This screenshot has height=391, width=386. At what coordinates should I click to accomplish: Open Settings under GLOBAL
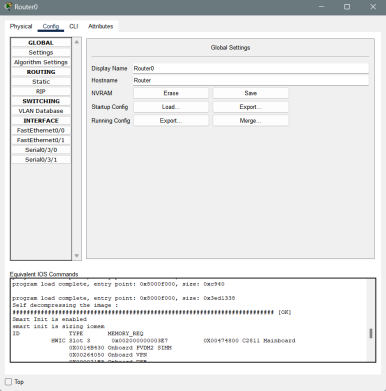point(41,52)
